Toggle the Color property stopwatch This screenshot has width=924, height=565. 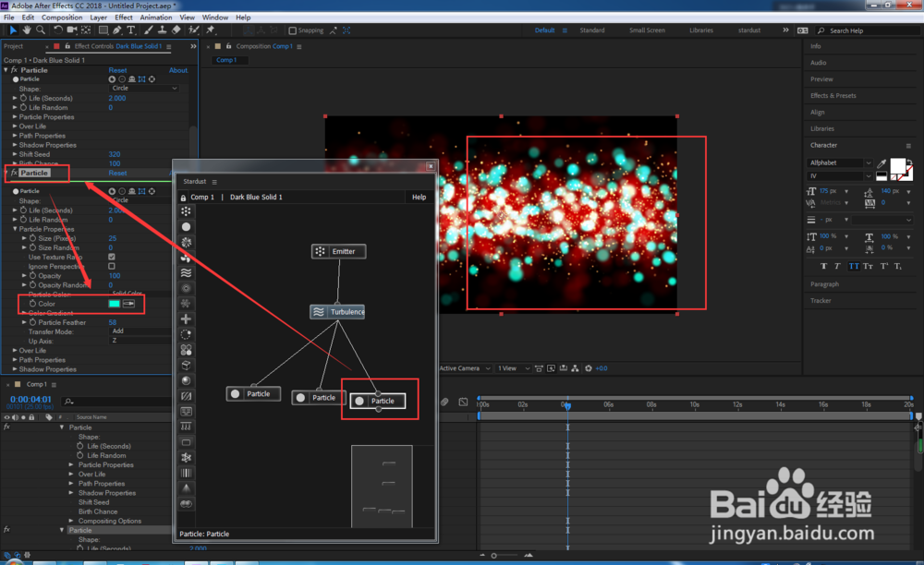point(33,304)
